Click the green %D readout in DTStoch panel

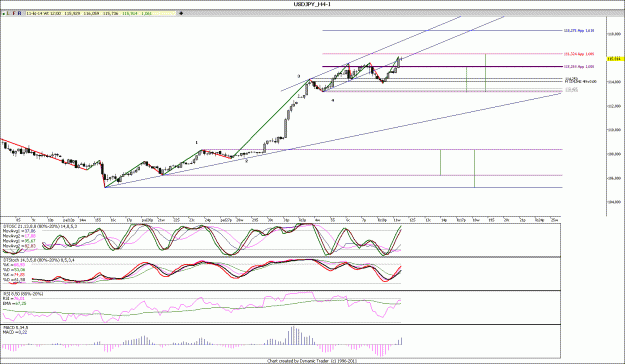(x=14, y=270)
